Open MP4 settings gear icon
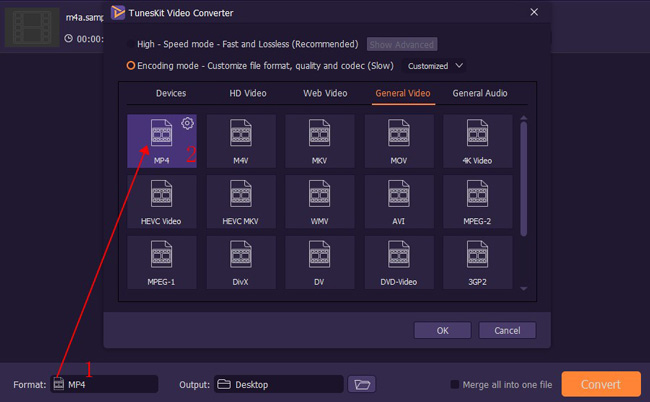Image resolution: width=650 pixels, height=402 pixels. (x=187, y=123)
